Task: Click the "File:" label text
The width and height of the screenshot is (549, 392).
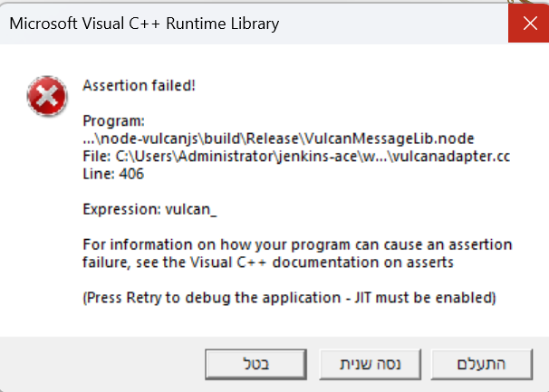Action: coord(97,157)
